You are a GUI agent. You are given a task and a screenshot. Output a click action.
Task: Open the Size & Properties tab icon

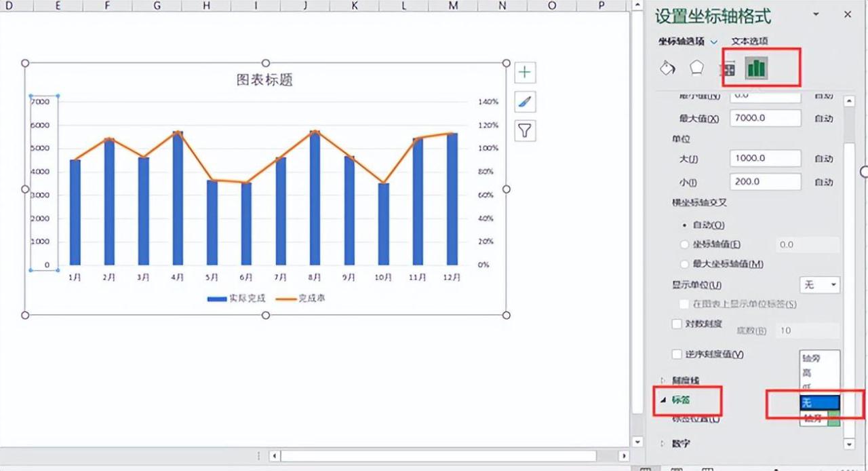tap(728, 69)
